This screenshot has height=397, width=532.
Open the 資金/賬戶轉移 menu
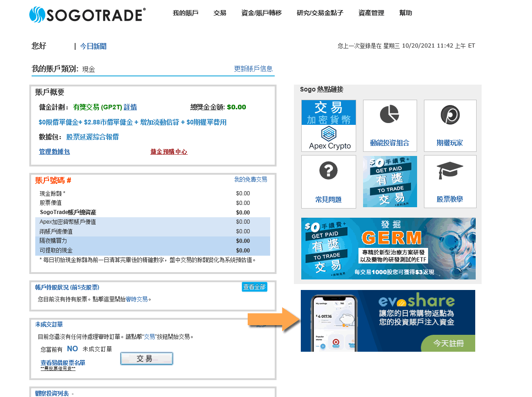tap(261, 13)
